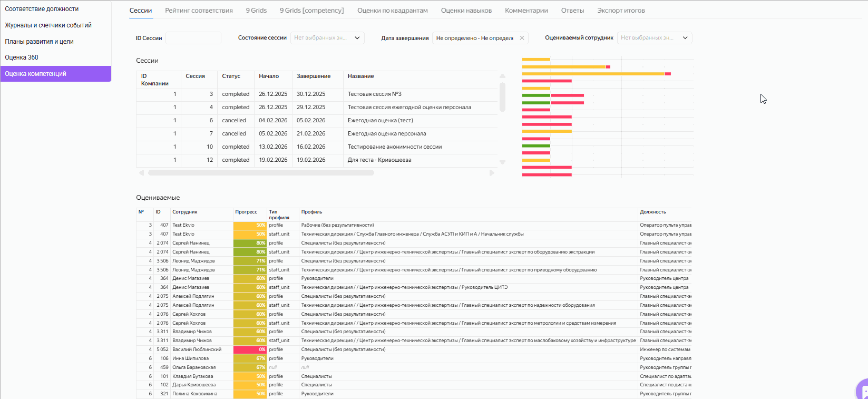Switch to the Рейтинг соответствия tab

click(x=199, y=11)
